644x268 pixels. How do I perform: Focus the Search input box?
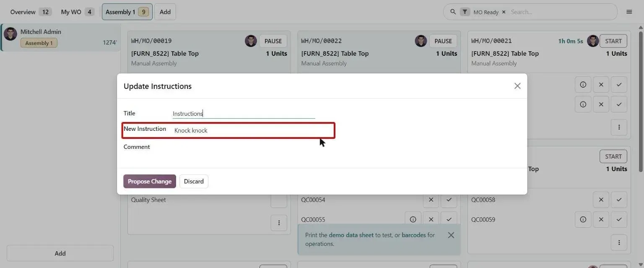[x=562, y=12]
